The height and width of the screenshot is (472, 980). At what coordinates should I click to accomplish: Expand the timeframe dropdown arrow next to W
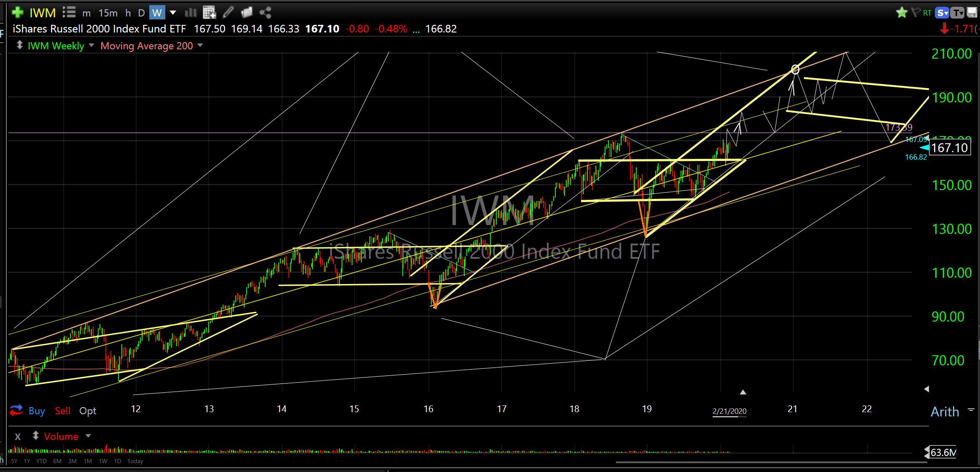coord(173,13)
